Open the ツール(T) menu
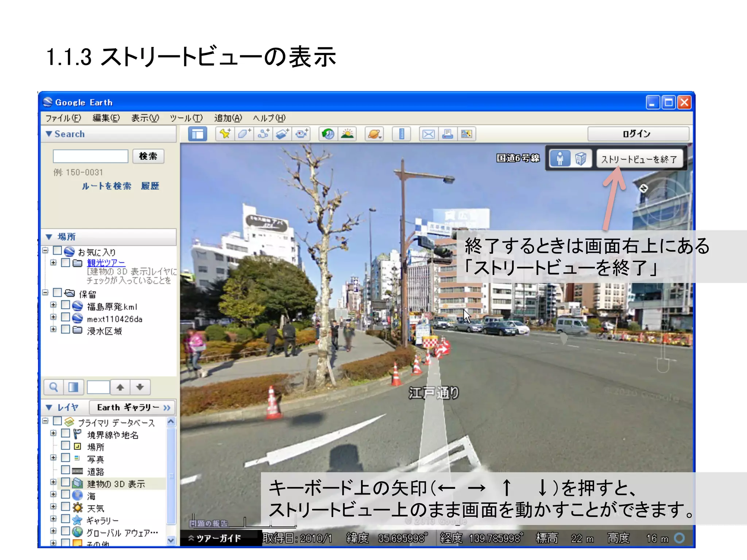 tap(186, 118)
